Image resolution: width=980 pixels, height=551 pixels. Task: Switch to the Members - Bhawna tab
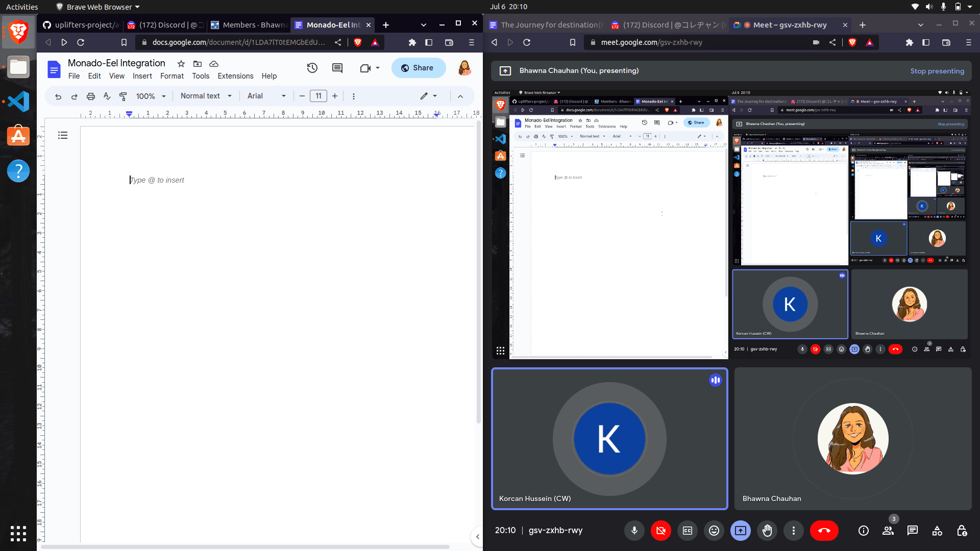[250, 24]
